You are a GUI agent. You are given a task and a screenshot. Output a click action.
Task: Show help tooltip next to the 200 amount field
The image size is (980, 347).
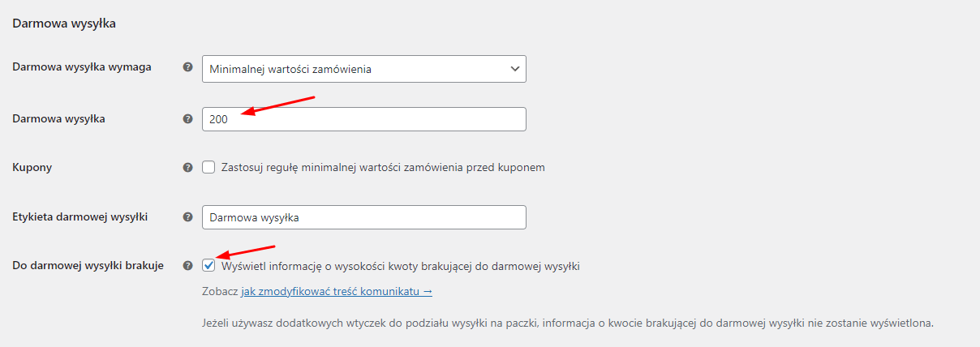tap(187, 118)
